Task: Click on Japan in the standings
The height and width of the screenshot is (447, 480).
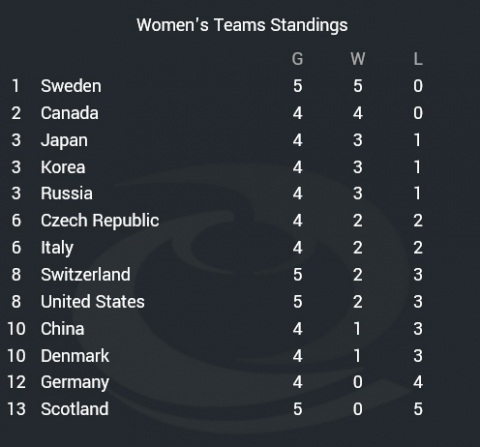Action: click(64, 140)
